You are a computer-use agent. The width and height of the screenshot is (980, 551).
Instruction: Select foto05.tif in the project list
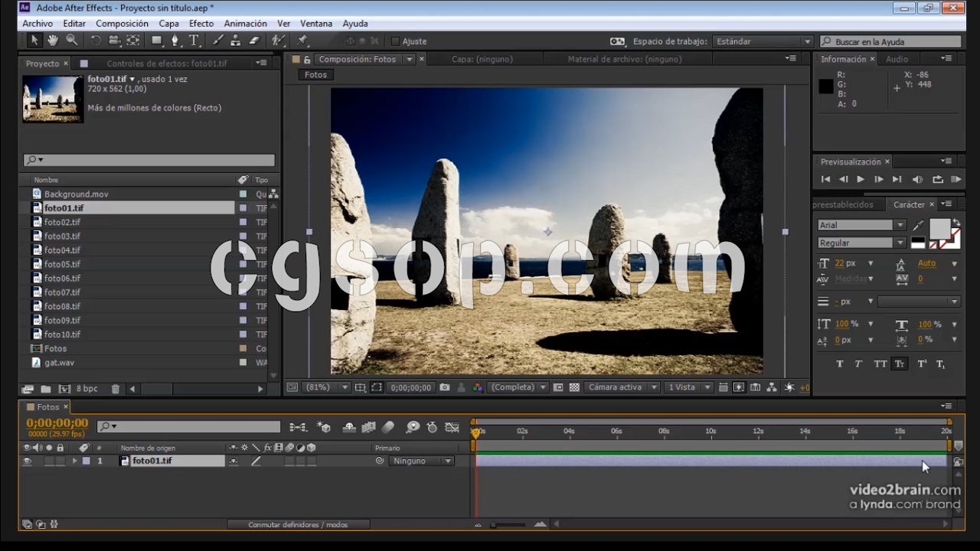(62, 264)
